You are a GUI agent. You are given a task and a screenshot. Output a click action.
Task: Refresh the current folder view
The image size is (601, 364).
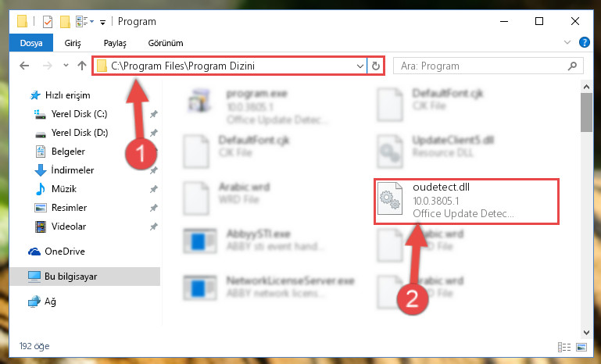point(376,66)
